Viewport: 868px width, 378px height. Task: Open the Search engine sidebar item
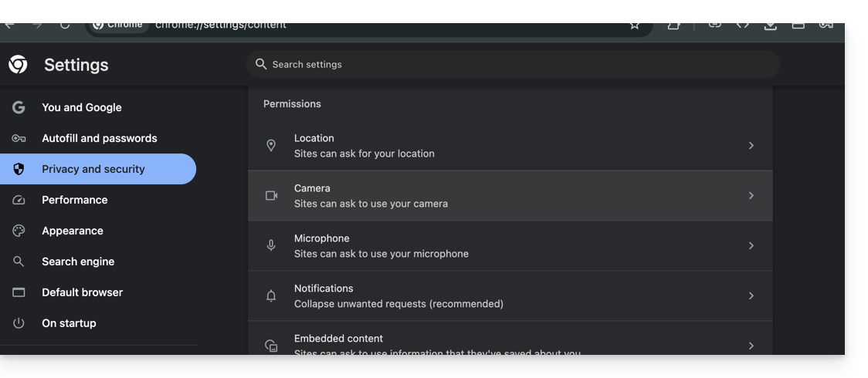(77, 262)
